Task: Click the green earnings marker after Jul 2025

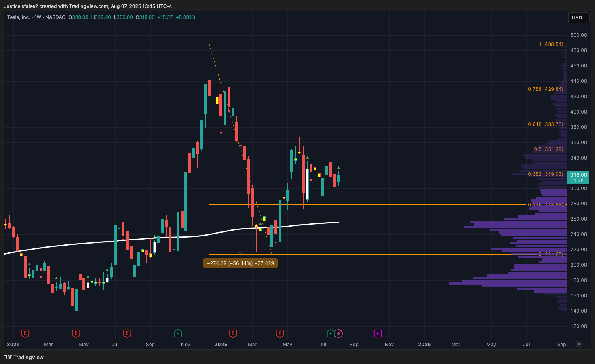Action: click(331, 333)
